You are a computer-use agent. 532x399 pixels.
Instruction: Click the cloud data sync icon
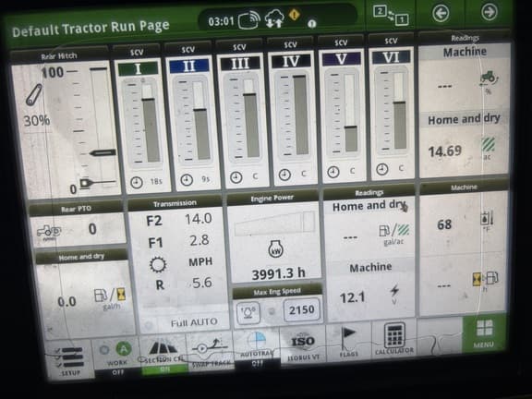274,18
